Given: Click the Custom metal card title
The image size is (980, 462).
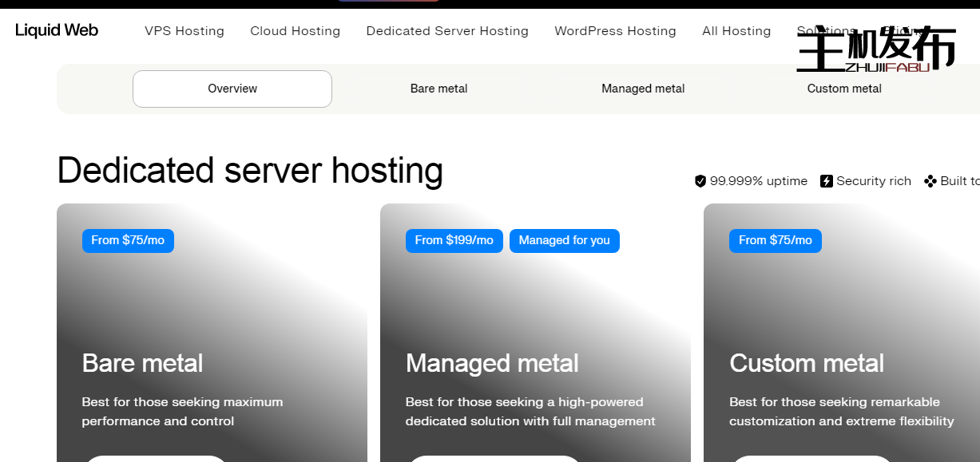Looking at the screenshot, I should pyautogui.click(x=807, y=363).
